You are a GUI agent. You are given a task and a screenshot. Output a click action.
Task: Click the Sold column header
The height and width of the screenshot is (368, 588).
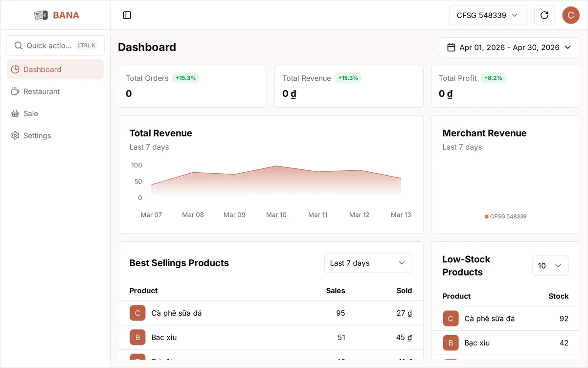coord(404,291)
